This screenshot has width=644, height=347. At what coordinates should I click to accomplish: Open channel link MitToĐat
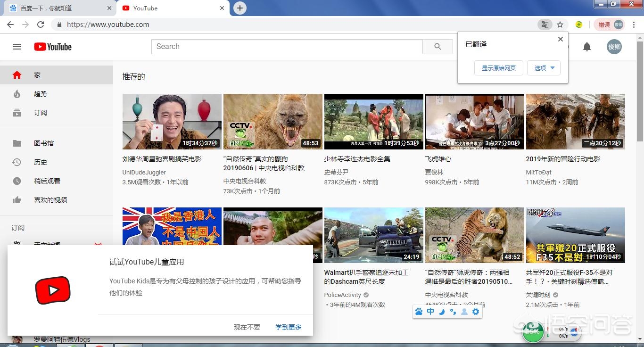[x=539, y=173]
